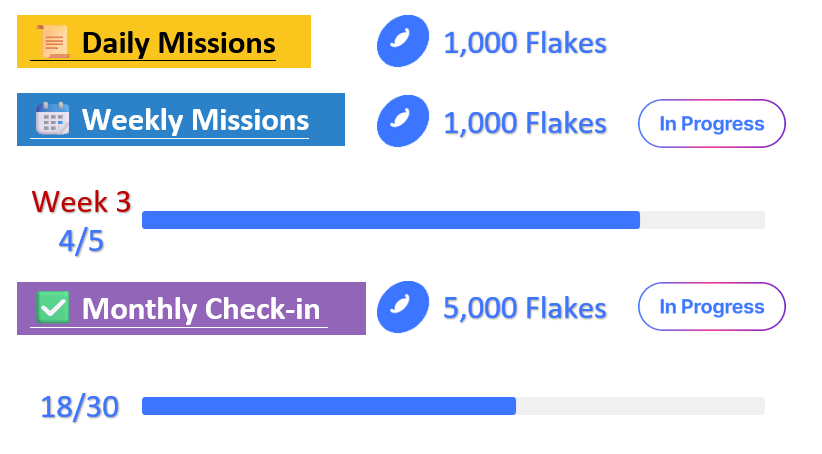The height and width of the screenshot is (454, 822).
Task: Click the filled blue part of monthly progress bar
Action: coord(328,405)
